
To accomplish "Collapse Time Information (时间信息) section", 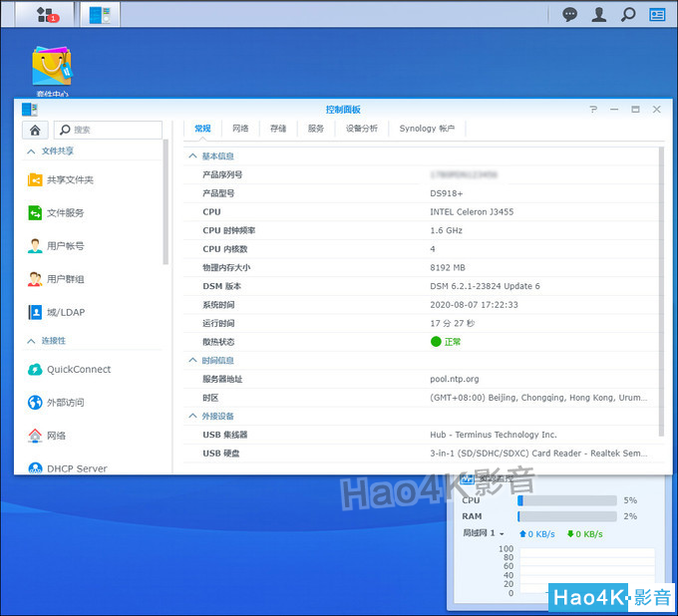I will pyautogui.click(x=192, y=360).
